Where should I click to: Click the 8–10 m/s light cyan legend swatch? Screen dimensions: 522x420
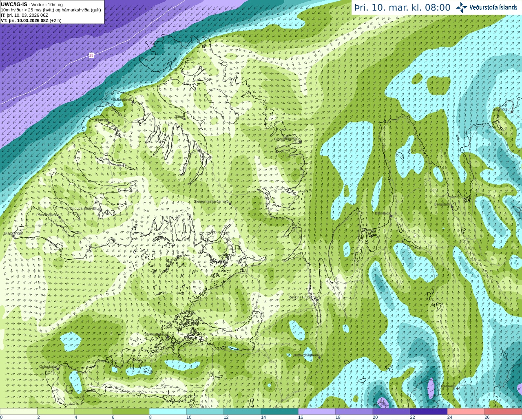tap(168, 411)
